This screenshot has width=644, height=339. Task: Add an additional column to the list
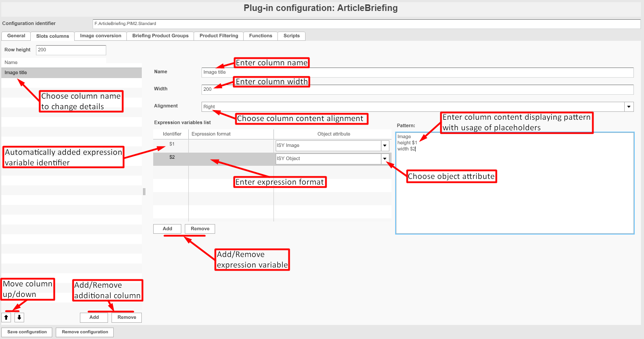tap(94, 318)
